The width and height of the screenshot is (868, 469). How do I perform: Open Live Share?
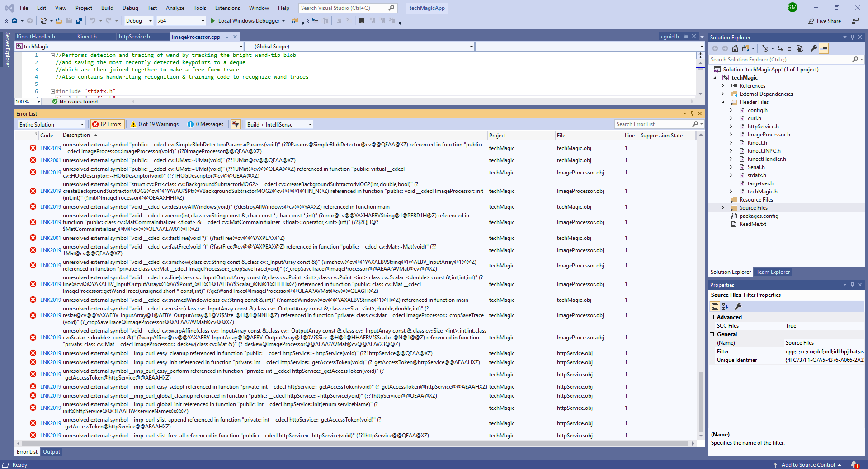click(825, 21)
